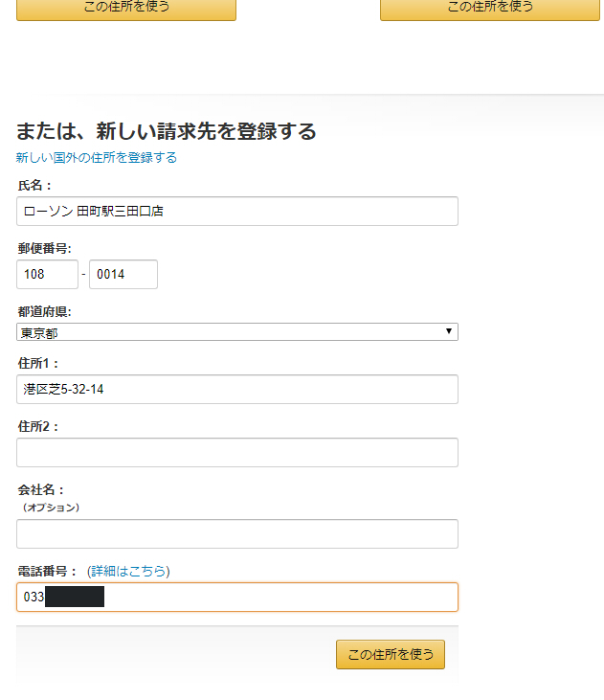
Task: Submit using bottom この住所を使う button
Action: pos(391,654)
